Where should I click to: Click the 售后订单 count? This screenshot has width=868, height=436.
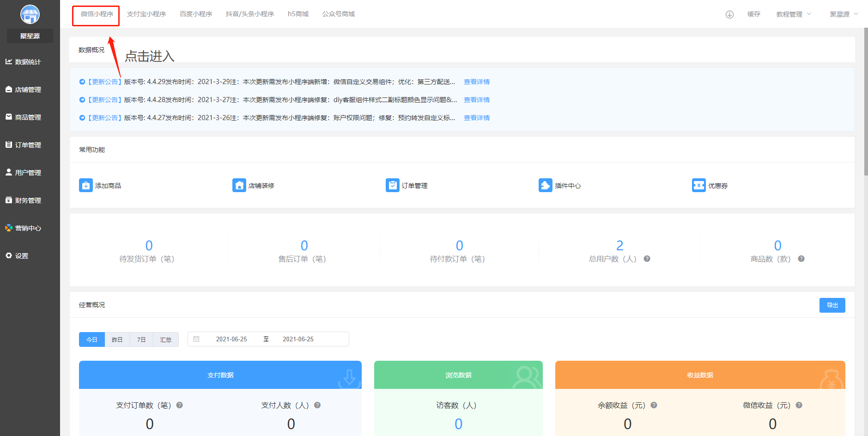point(304,245)
